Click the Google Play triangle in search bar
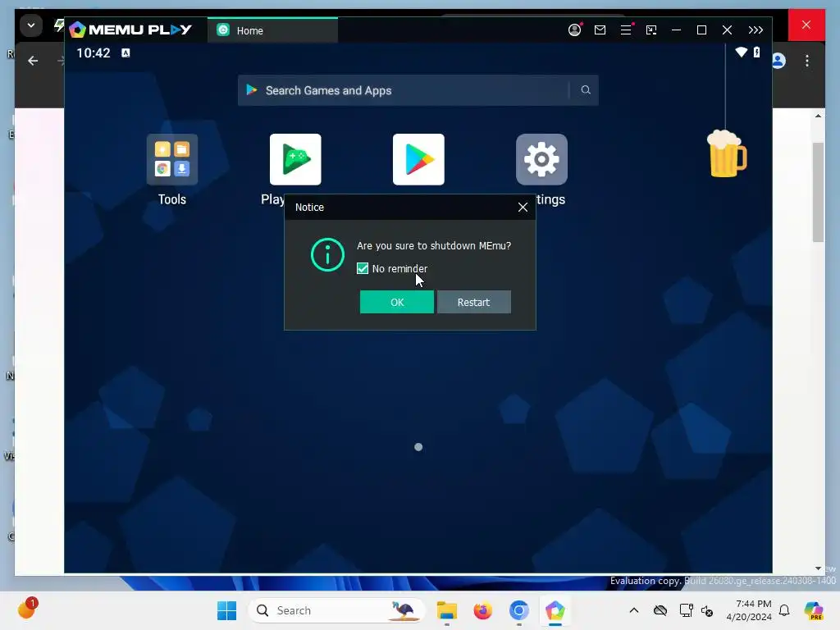Viewport: 840px width, 630px height. pyautogui.click(x=251, y=90)
